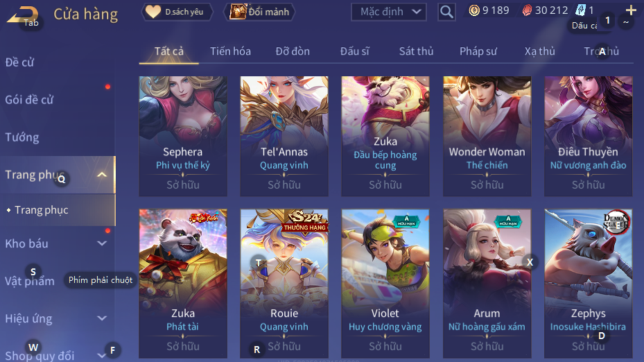This screenshot has width=644, height=362.
Task: Open the search magnifier icon
Action: coord(446,12)
